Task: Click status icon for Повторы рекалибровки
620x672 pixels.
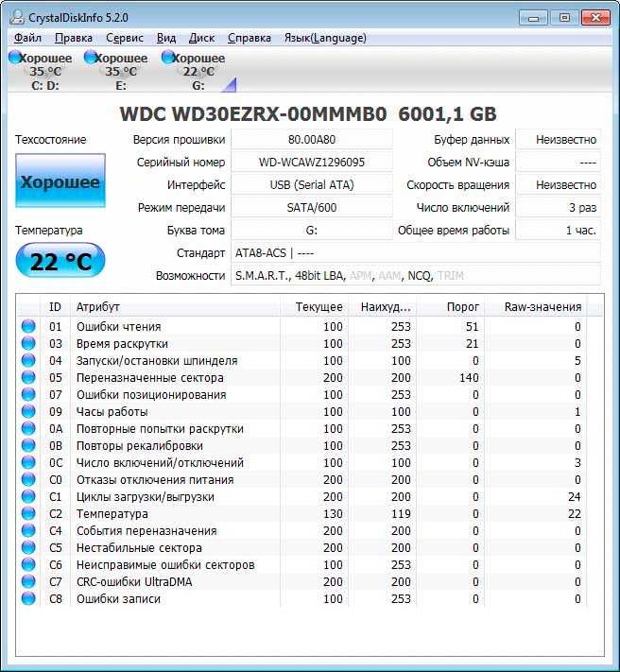Action: [28, 445]
